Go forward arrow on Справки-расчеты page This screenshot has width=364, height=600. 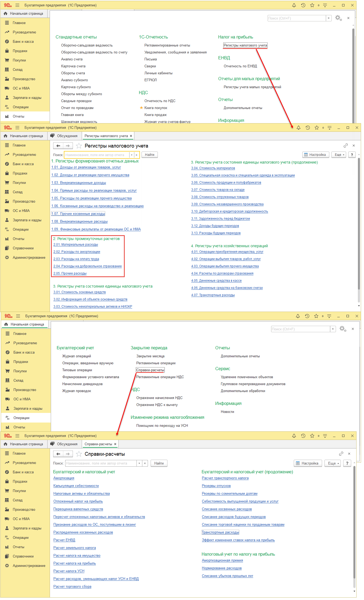coord(68,454)
